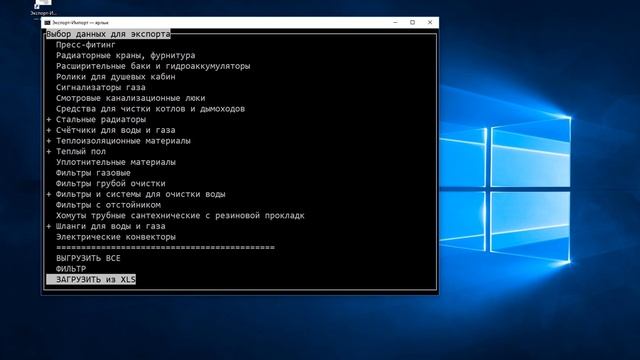
Task: Click the console window title bar icon
Action: 47,23
